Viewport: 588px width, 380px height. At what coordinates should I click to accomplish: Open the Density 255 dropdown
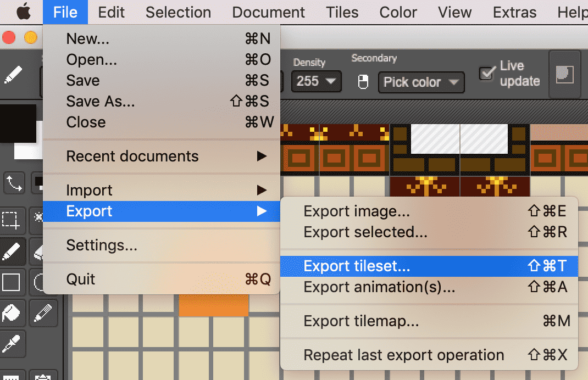coord(316,82)
